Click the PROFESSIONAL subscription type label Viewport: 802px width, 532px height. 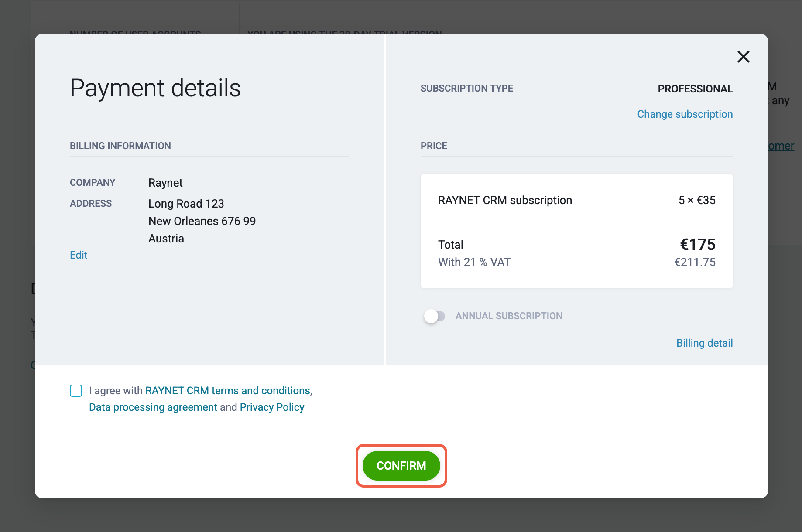(x=695, y=89)
